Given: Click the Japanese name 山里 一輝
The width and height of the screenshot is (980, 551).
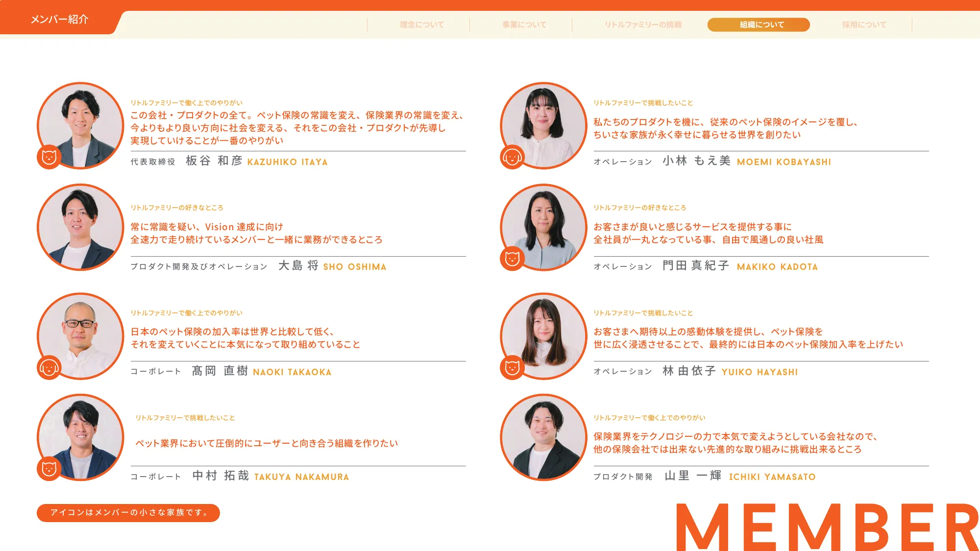Looking at the screenshot, I should click(693, 476).
